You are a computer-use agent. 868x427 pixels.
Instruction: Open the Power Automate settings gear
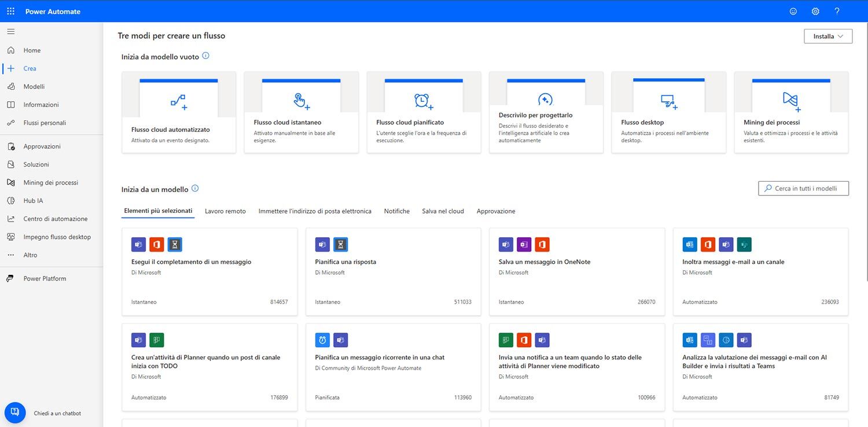point(815,11)
